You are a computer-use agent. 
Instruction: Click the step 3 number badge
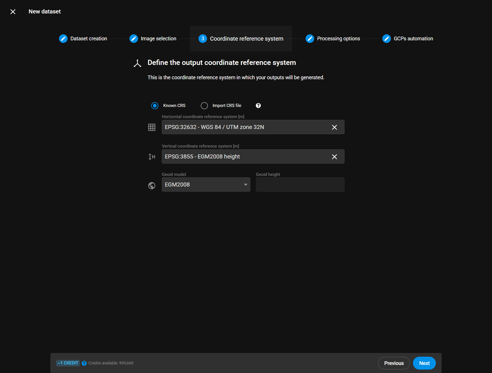(202, 39)
